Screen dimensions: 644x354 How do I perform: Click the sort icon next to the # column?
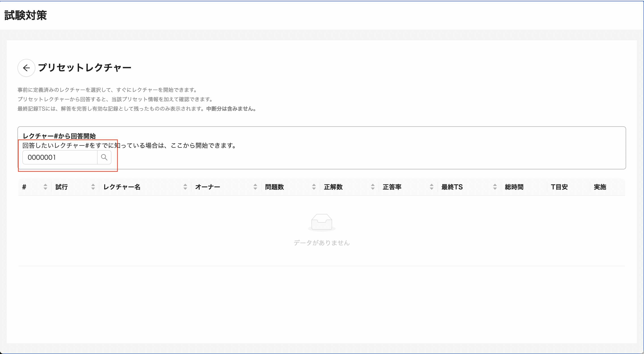(45, 187)
